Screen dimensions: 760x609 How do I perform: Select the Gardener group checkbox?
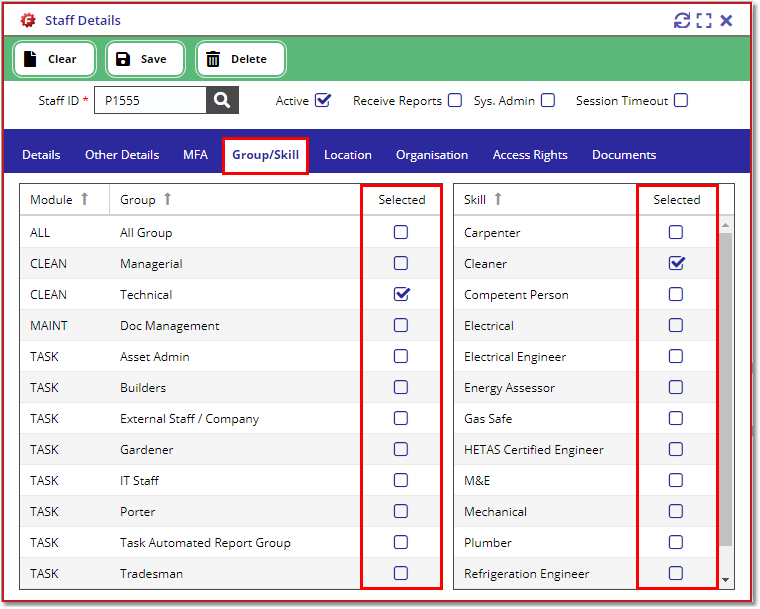[401, 449]
